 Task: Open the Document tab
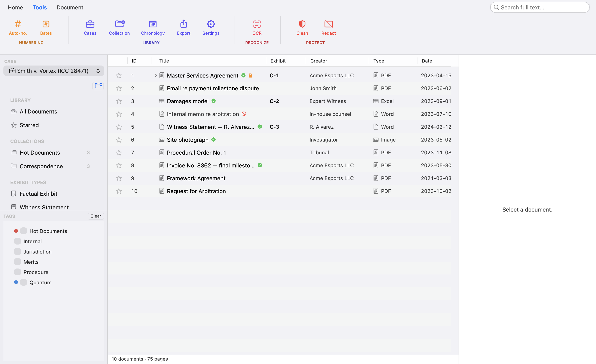point(70,7)
